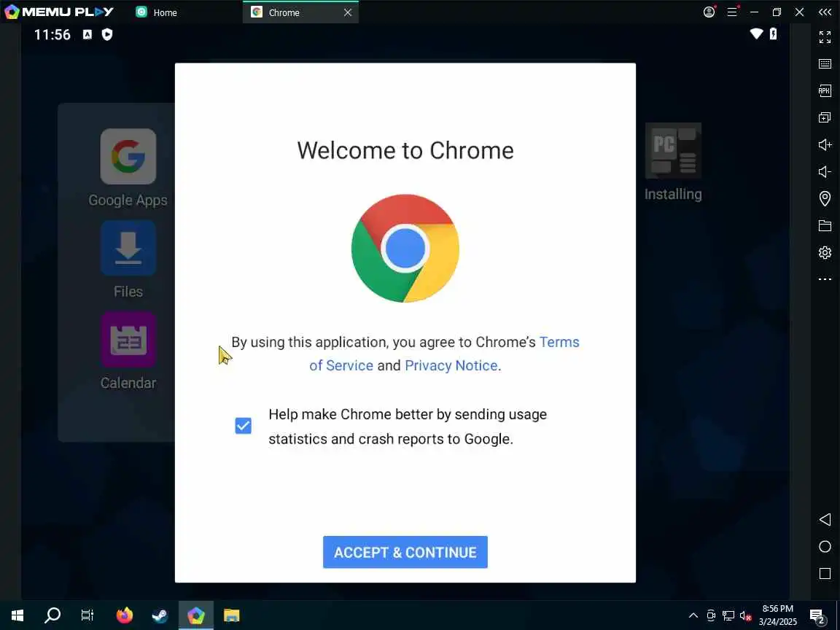This screenshot has width=840, height=630.
Task: Open the shared folder icon
Action: [x=825, y=225]
